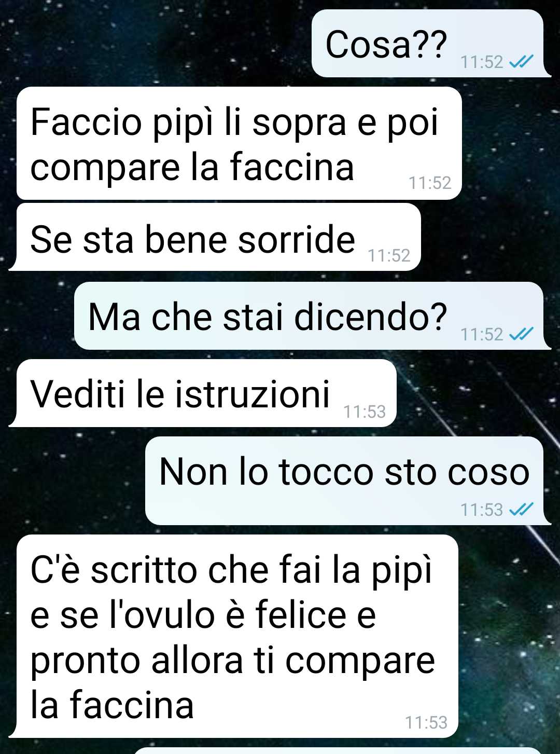Tap the double checkmarks beside "Ma che stai dicendo?"
560x754 pixels.
point(521,334)
